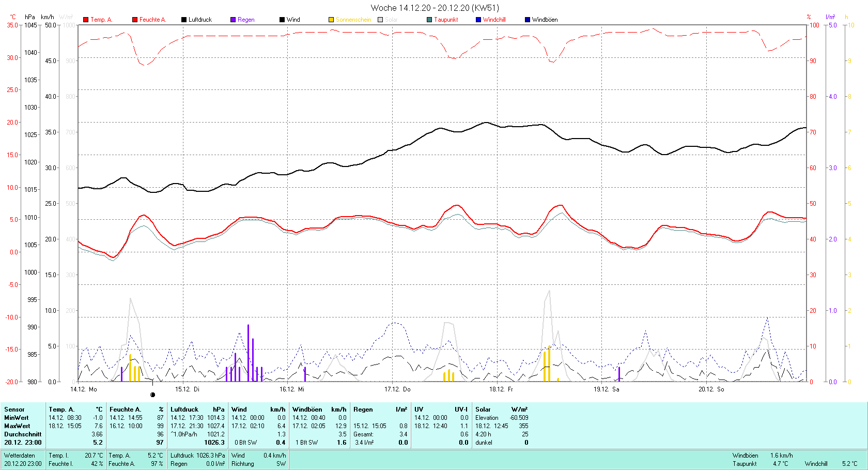
Task: Click the Solar Elevation value -60.509
Action: (x=519, y=417)
